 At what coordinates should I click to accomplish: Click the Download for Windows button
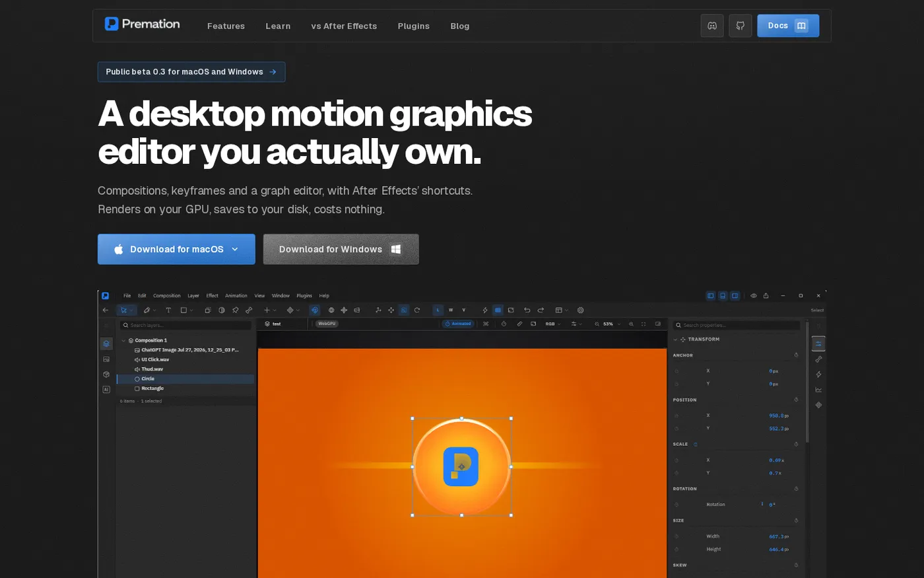341,249
